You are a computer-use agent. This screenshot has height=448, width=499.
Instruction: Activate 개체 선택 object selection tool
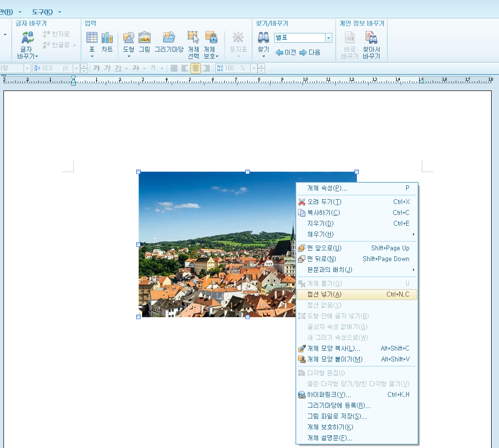coord(193,45)
